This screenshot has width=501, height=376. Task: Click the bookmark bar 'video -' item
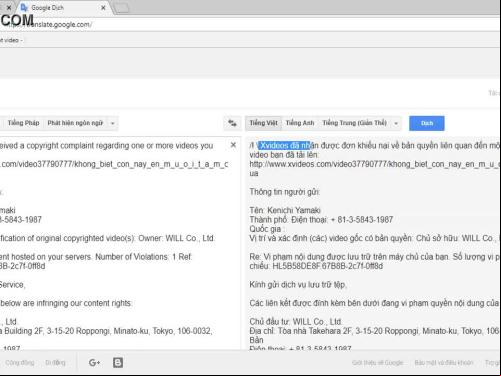pyautogui.click(x=11, y=40)
